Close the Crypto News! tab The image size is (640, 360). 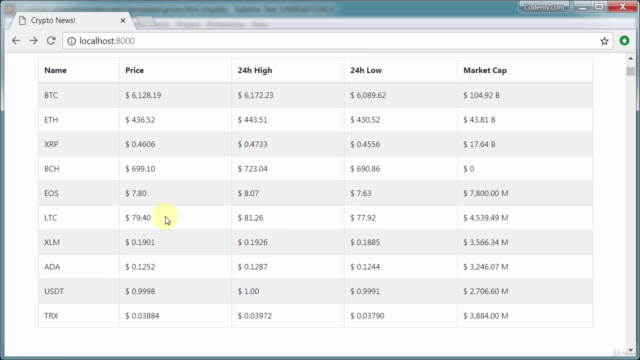pyautogui.click(x=123, y=20)
